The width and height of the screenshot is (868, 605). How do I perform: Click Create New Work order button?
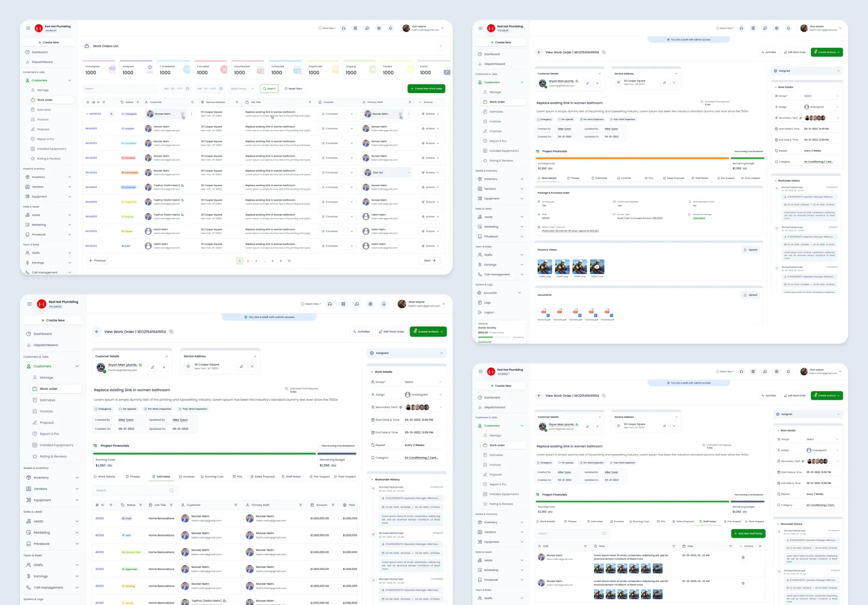(426, 89)
